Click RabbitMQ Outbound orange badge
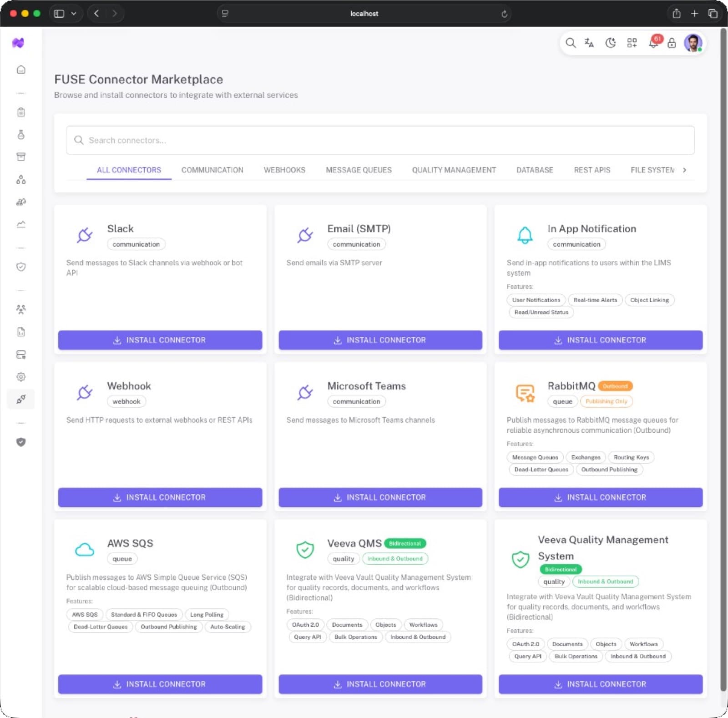Image resolution: width=728 pixels, height=718 pixels. (615, 386)
